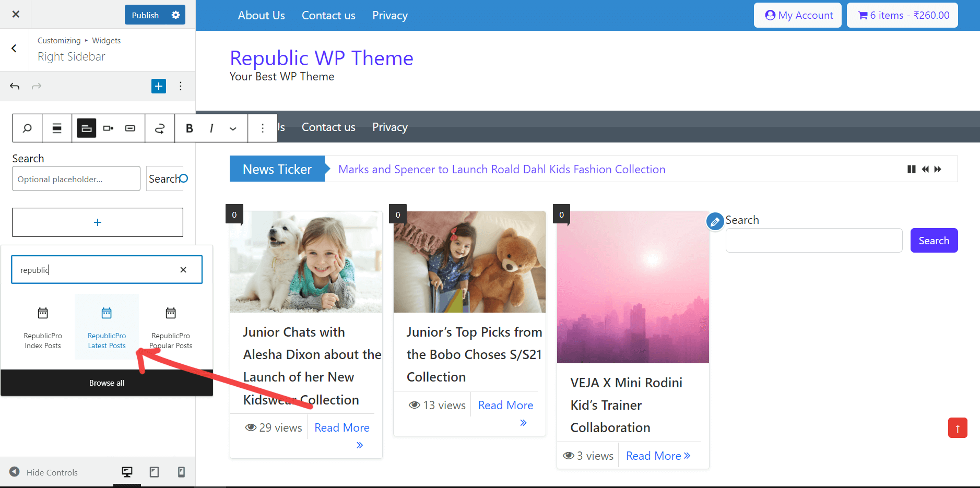This screenshot has height=488, width=980.
Task: Click comment count badge on pink city post
Action: pyautogui.click(x=562, y=215)
